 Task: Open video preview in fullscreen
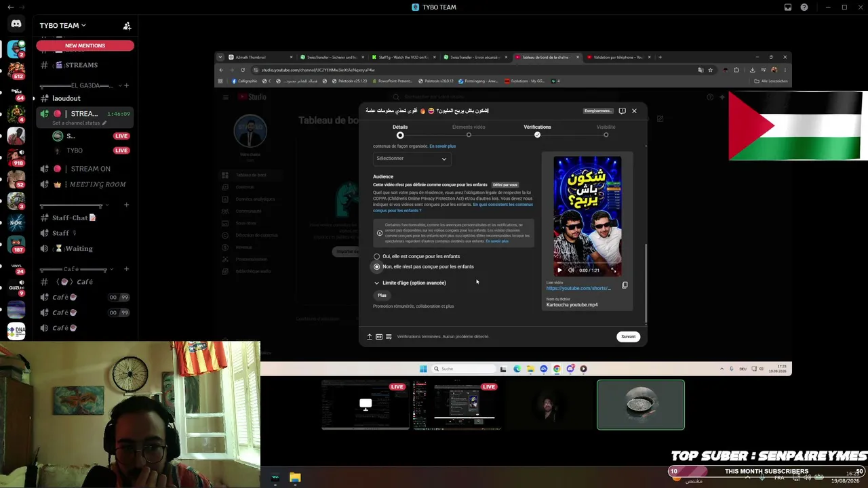coord(614,270)
